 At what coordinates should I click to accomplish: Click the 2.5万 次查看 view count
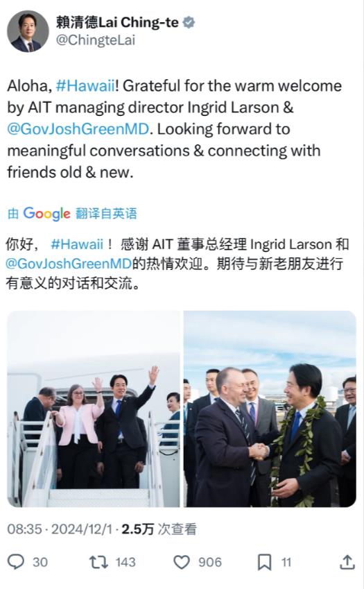[159, 529]
